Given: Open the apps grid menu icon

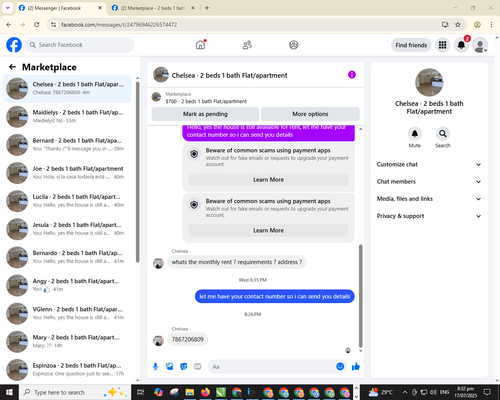Looking at the screenshot, I should pyautogui.click(x=442, y=45).
